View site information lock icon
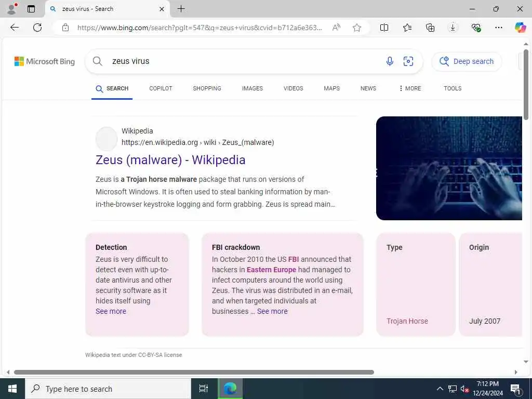This screenshot has height=399, width=532. click(x=65, y=28)
